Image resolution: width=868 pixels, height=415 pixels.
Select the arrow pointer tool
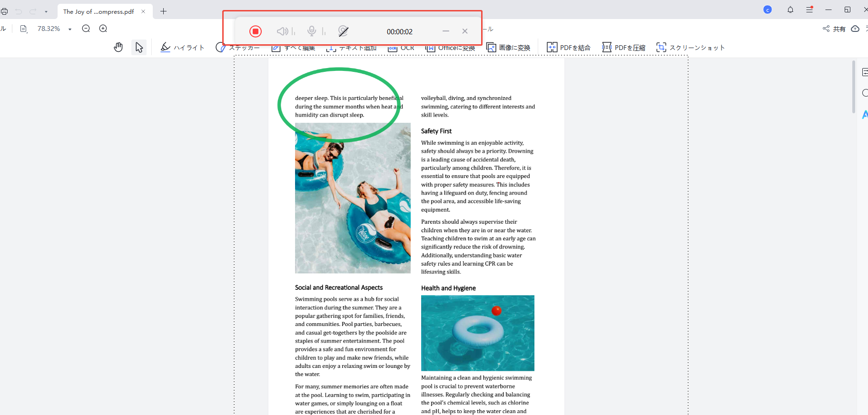[x=139, y=47]
